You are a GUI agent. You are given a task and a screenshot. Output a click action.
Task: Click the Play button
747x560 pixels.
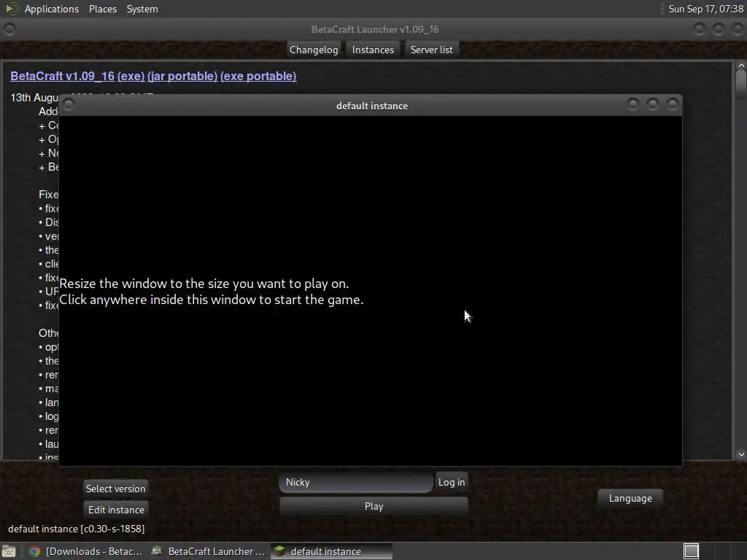click(x=373, y=506)
